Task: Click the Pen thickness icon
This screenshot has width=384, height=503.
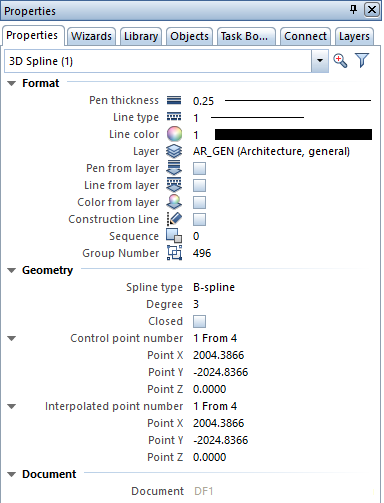Action: [x=174, y=100]
